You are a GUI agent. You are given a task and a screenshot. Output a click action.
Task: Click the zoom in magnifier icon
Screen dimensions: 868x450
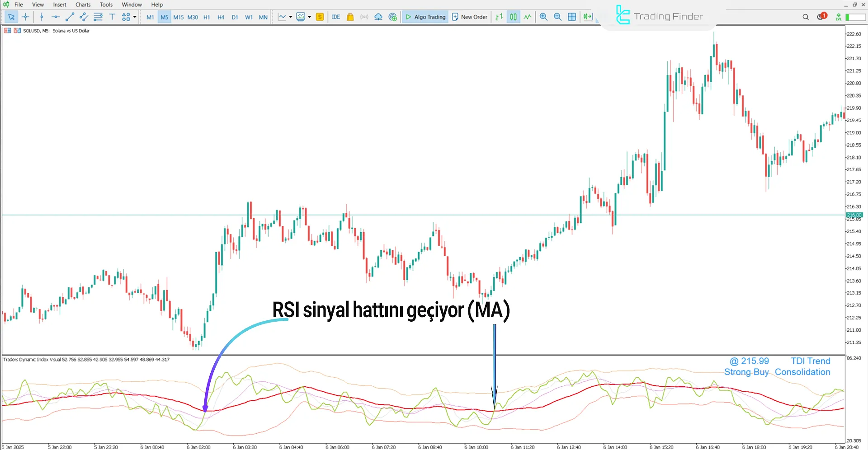(543, 17)
